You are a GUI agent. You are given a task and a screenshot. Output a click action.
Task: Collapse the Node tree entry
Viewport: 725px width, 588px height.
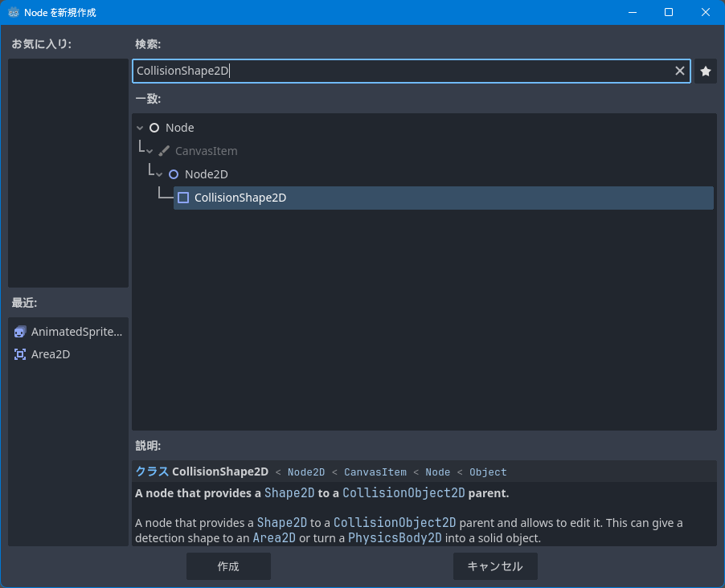click(140, 128)
